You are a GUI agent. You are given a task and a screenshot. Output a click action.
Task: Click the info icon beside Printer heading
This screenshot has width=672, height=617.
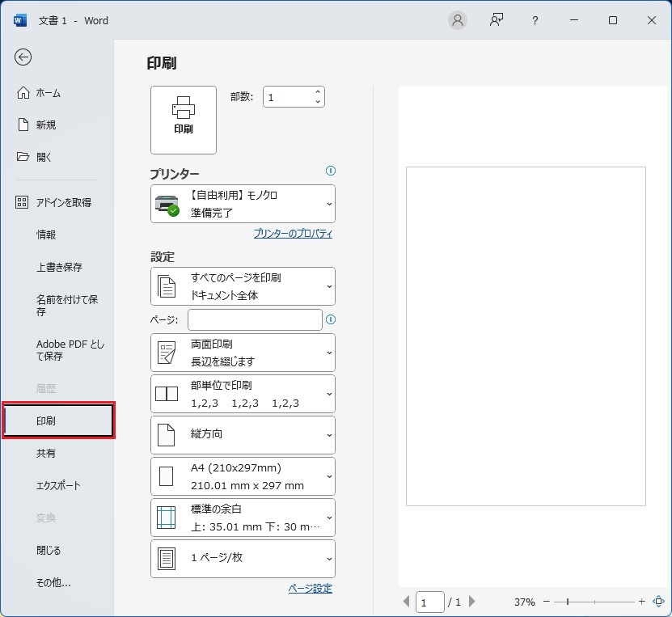(330, 171)
